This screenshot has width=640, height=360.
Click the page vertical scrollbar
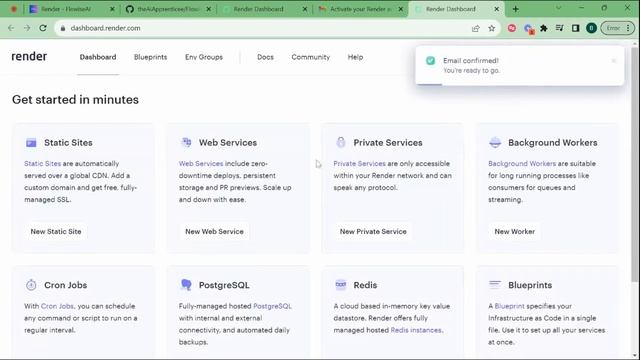click(x=635, y=163)
